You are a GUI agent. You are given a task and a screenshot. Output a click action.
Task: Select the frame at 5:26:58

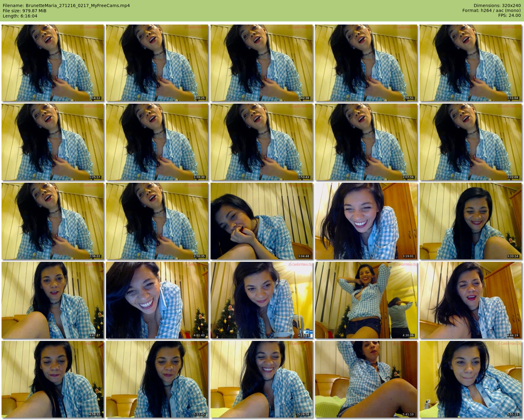(x=261, y=379)
